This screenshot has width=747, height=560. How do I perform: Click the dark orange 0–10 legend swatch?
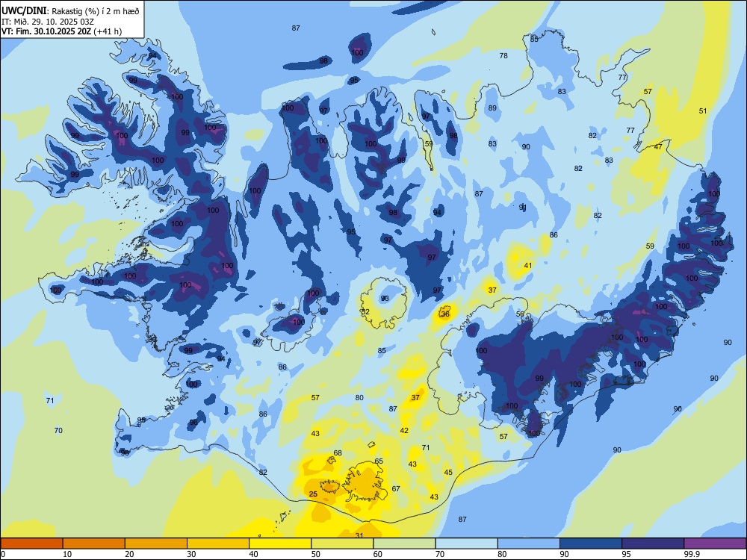point(31,544)
